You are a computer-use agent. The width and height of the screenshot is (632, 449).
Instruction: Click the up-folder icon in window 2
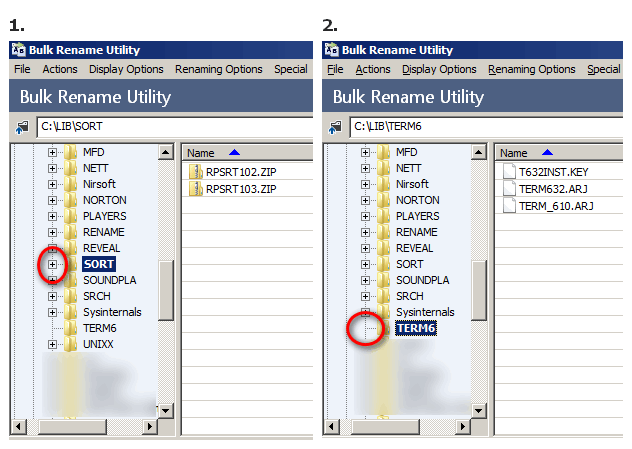[335, 127]
